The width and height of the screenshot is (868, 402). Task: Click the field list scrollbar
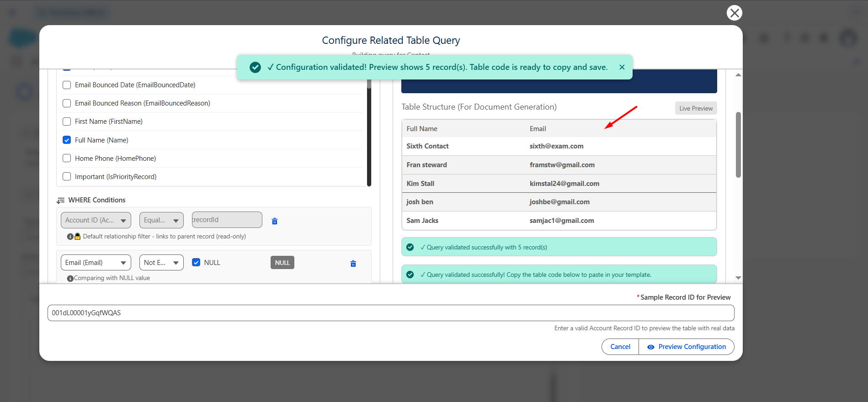coord(369,132)
